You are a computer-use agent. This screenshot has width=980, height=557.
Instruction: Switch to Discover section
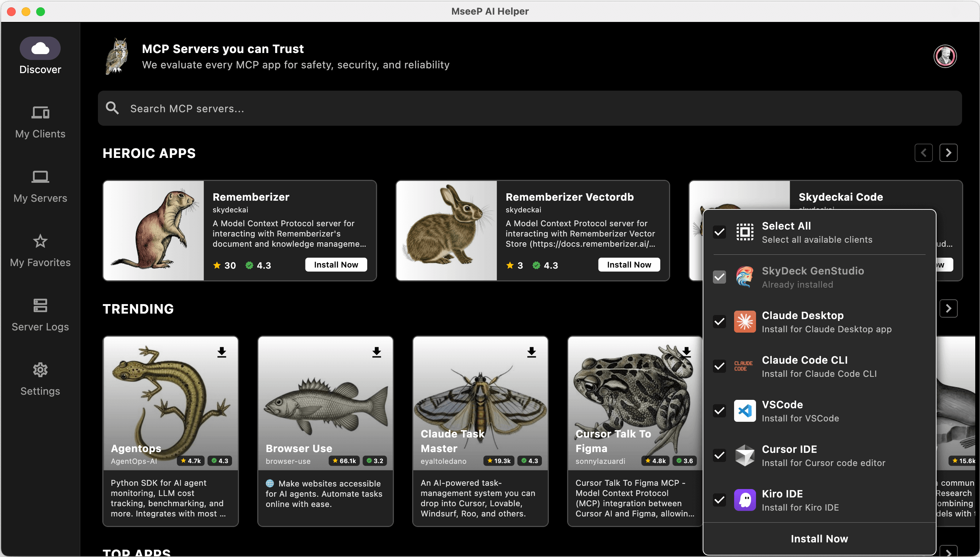pos(40,56)
